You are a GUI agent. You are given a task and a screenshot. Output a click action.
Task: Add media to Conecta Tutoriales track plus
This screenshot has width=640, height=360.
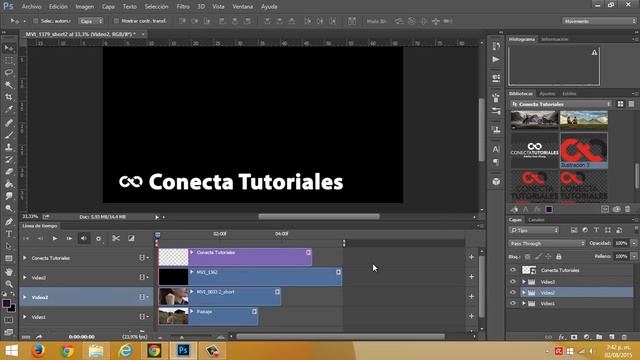click(x=471, y=257)
